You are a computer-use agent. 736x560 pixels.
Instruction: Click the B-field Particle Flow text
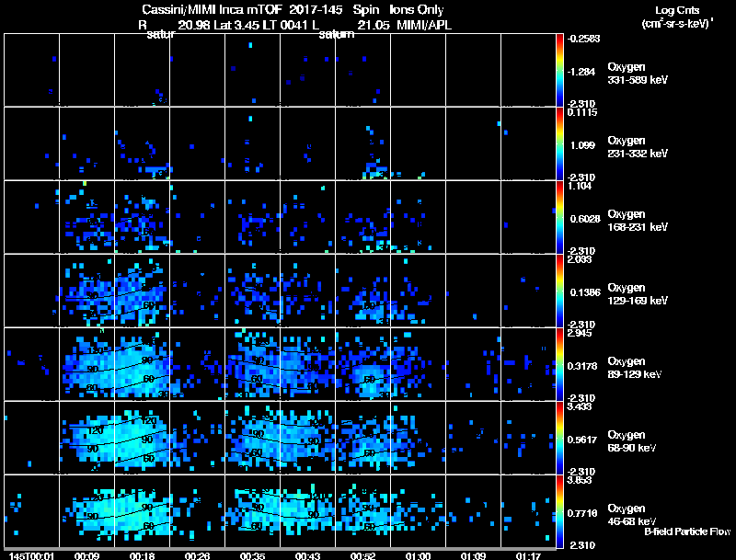687,531
